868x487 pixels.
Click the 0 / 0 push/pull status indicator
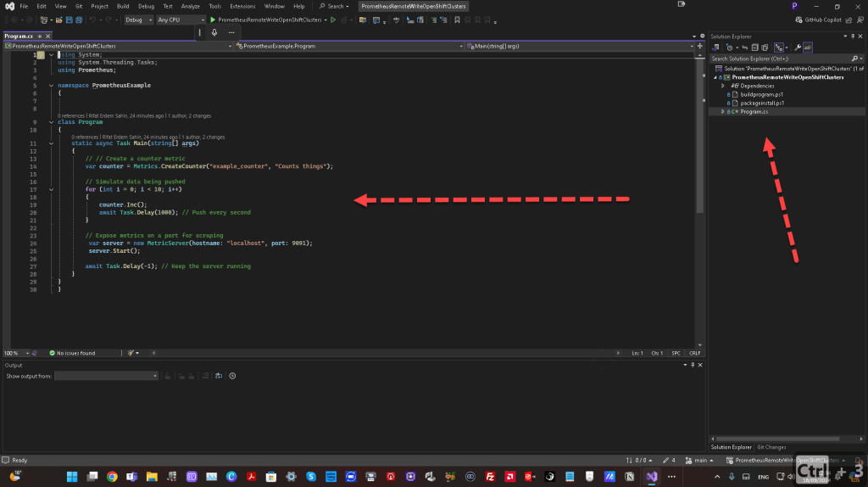(x=639, y=461)
